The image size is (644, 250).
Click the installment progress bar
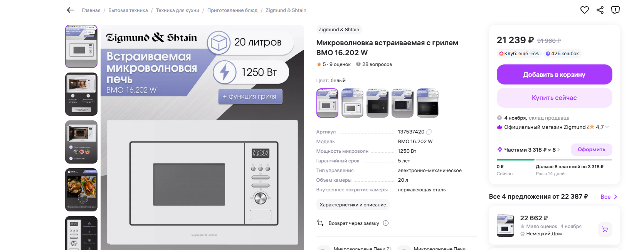(554, 160)
